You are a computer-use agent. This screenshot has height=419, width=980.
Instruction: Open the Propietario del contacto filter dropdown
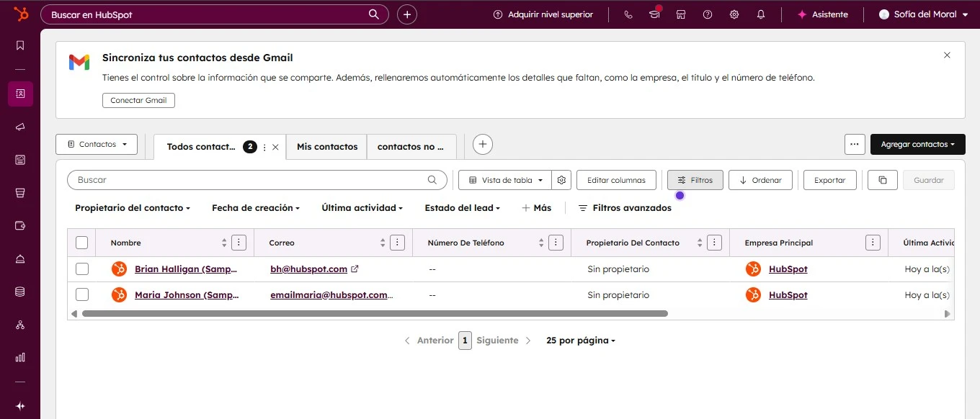[x=132, y=208]
